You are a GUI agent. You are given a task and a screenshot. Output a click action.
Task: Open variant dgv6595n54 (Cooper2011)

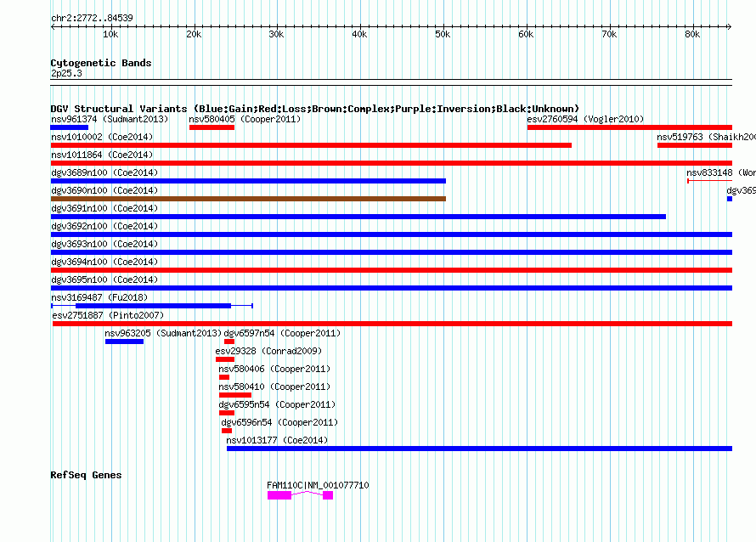(x=277, y=404)
